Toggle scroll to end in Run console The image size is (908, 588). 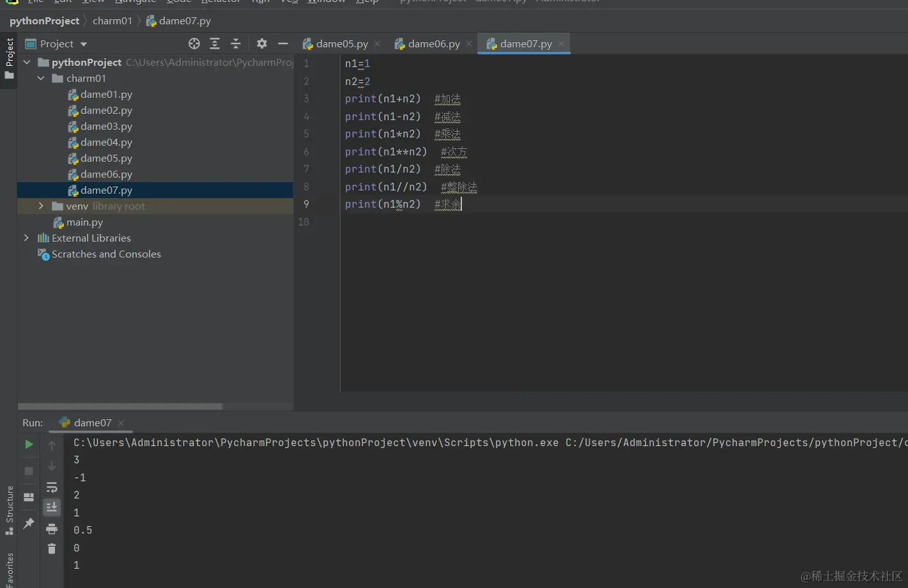[x=52, y=507]
